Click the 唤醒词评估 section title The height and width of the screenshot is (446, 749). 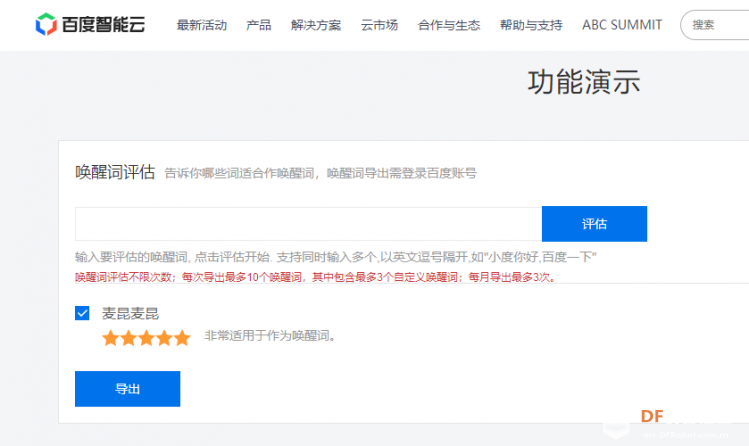coord(115,172)
